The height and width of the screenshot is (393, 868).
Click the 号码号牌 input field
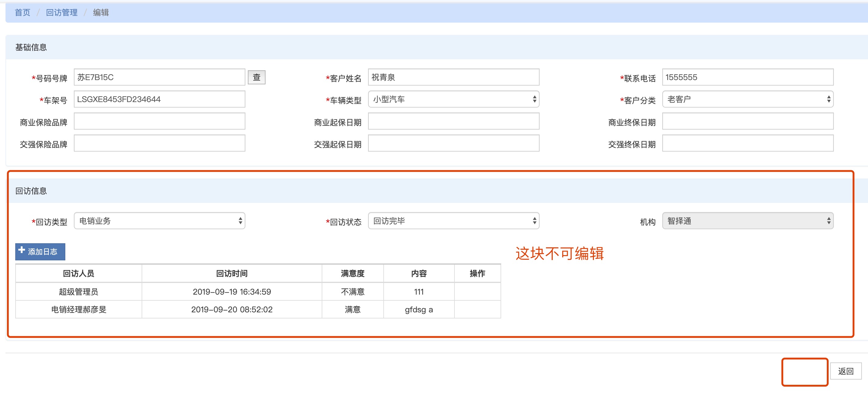159,77
